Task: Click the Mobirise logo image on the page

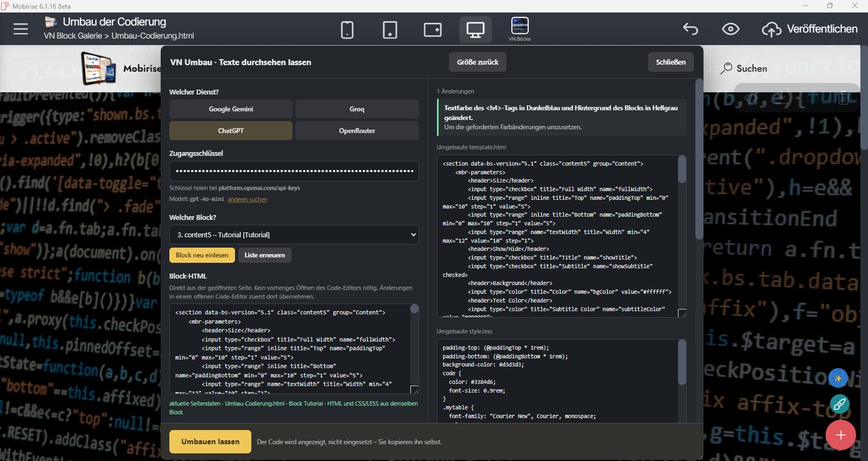Action: click(x=99, y=68)
